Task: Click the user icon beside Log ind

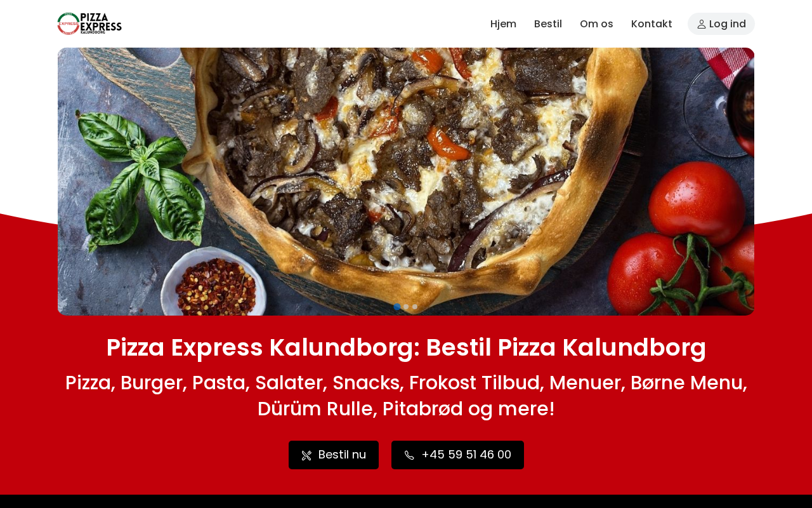Action: tap(702, 24)
